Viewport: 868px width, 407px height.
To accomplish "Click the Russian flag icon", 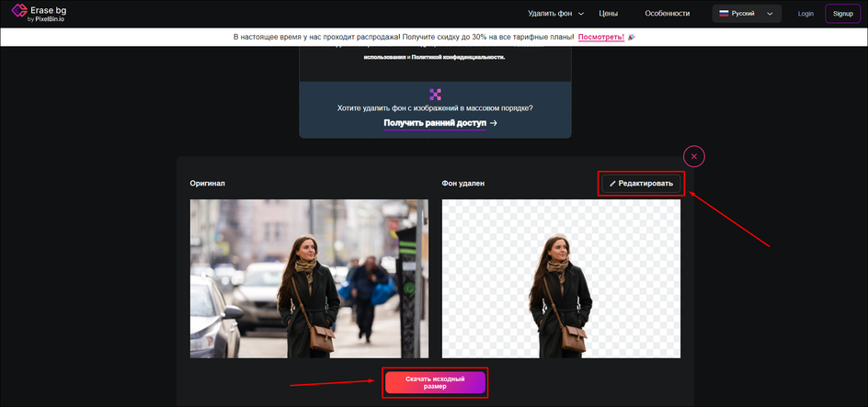I will tap(724, 13).
